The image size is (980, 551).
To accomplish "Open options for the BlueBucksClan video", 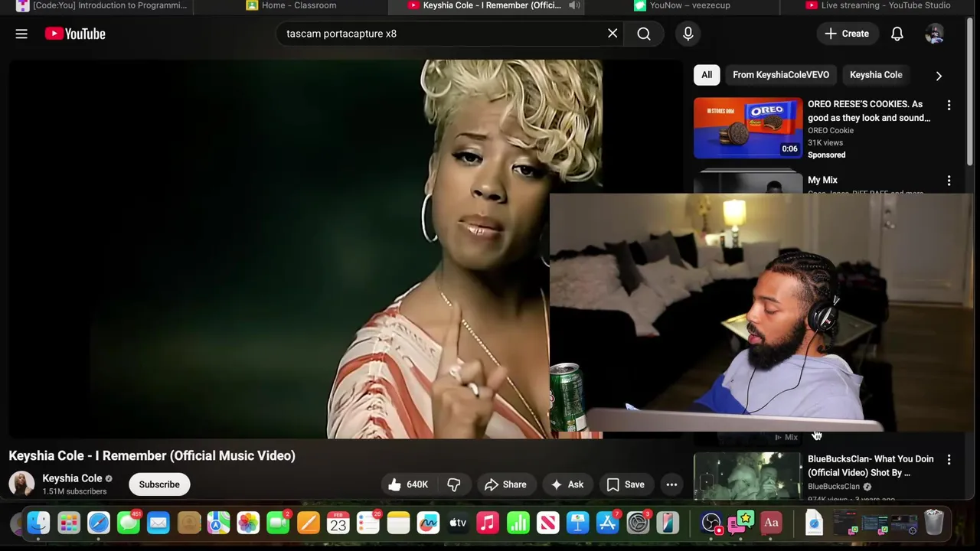I will (949, 460).
